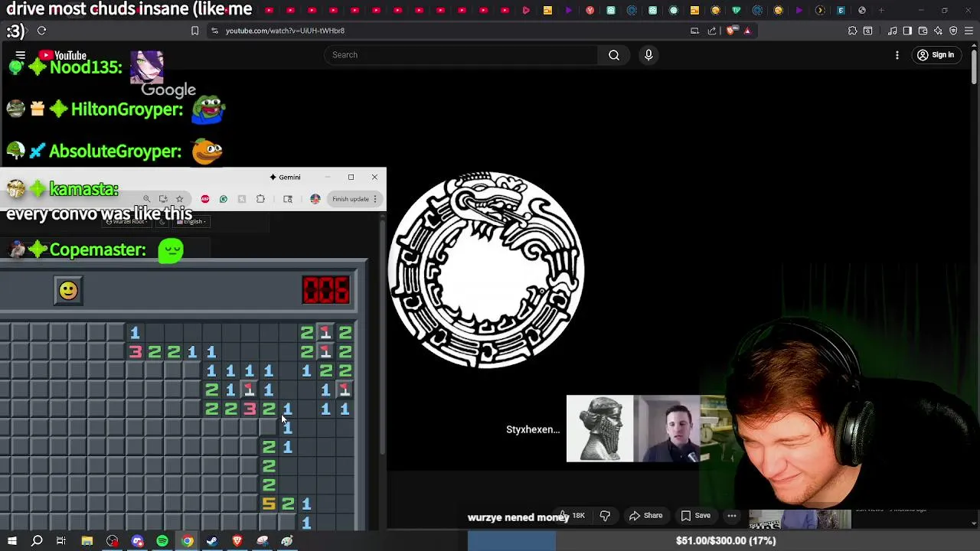Open YouTube hamburger guide menu
Screen dimensions: 980x551
click(x=21, y=55)
